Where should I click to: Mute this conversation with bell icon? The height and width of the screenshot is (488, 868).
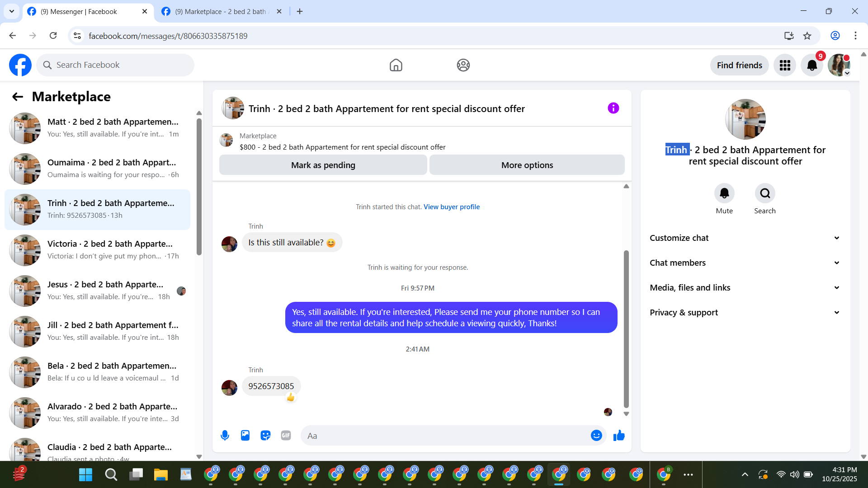point(724,193)
